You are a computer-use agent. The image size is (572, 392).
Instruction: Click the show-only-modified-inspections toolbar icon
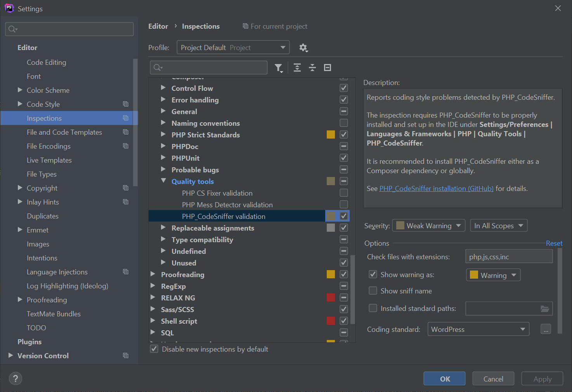327,68
